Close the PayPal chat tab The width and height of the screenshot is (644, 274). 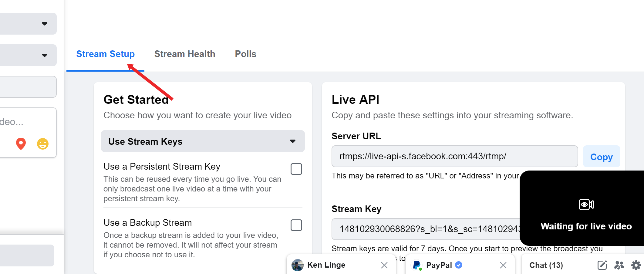tap(503, 265)
